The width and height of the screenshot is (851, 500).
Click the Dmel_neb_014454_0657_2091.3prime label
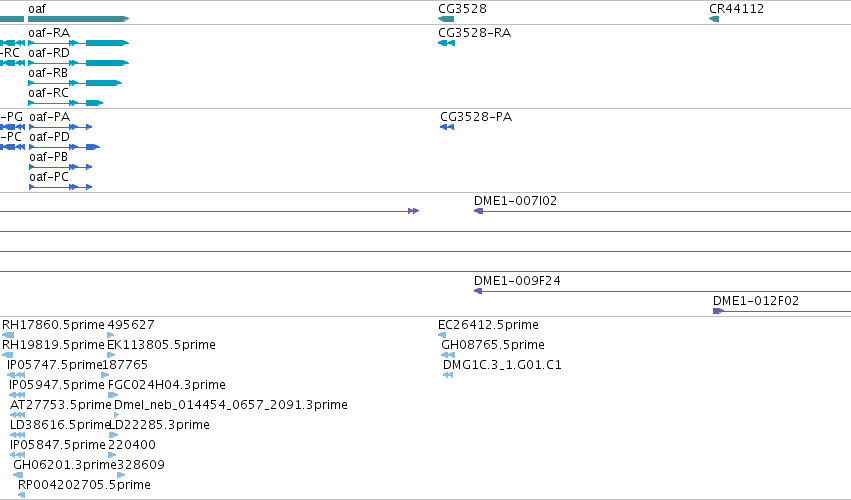[x=231, y=405]
